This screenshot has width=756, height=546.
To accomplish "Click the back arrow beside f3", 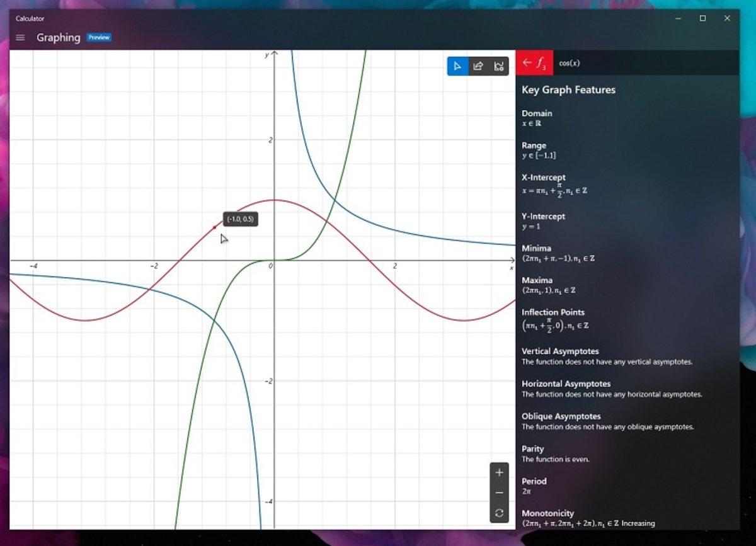I will [x=527, y=62].
